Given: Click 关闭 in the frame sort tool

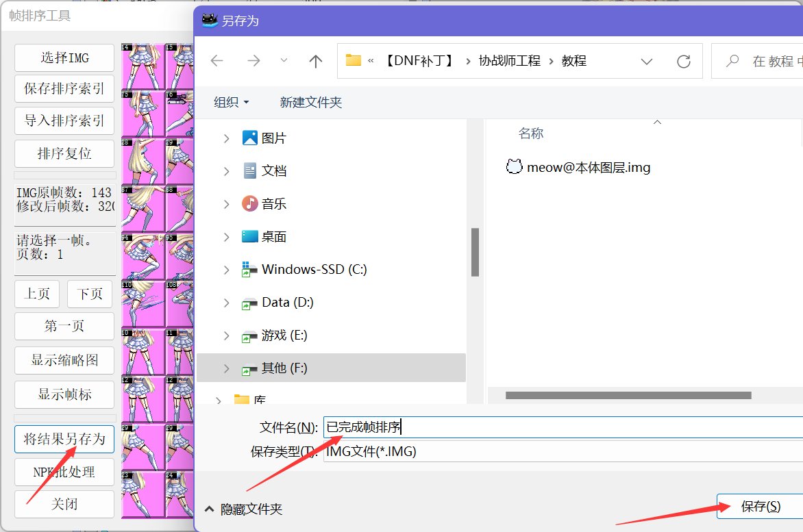Looking at the screenshot, I should [64, 505].
